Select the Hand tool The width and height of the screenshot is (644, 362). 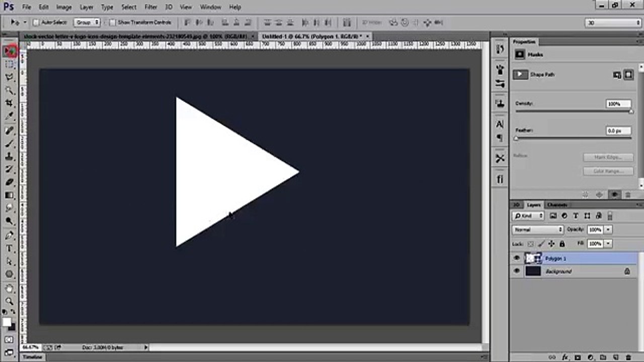[x=10, y=289]
